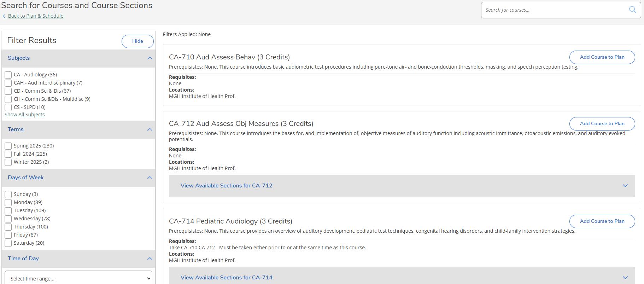
Task: Check the CS - SLPD subject filter
Action: click(8, 107)
